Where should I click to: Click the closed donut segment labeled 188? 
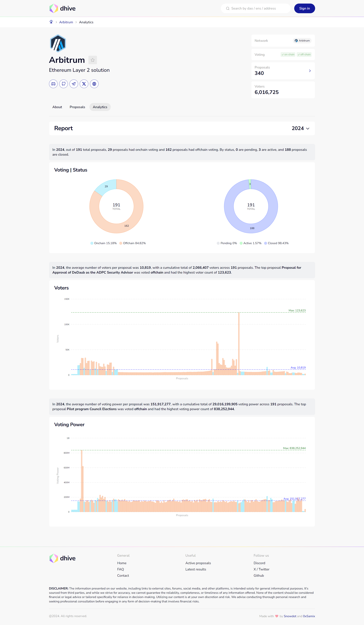point(252,228)
